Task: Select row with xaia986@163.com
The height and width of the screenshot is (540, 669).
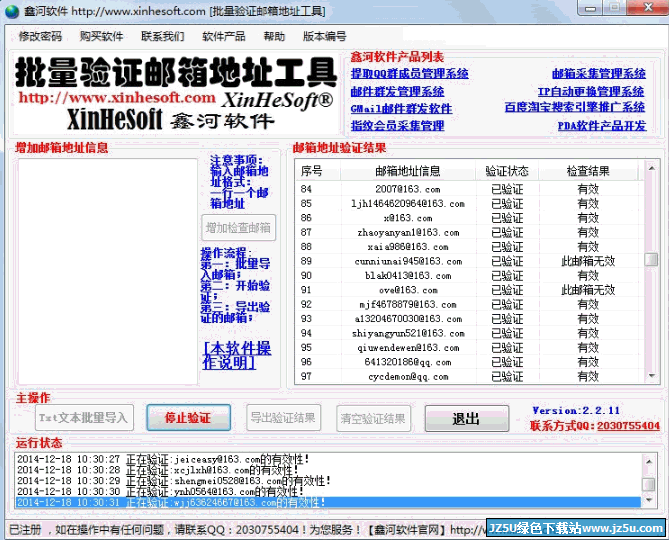Action: coord(469,247)
